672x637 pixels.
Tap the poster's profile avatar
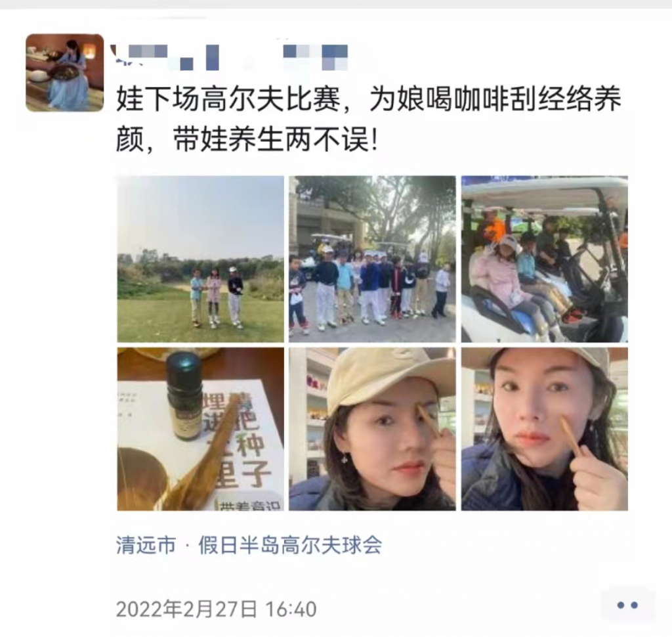(65, 73)
